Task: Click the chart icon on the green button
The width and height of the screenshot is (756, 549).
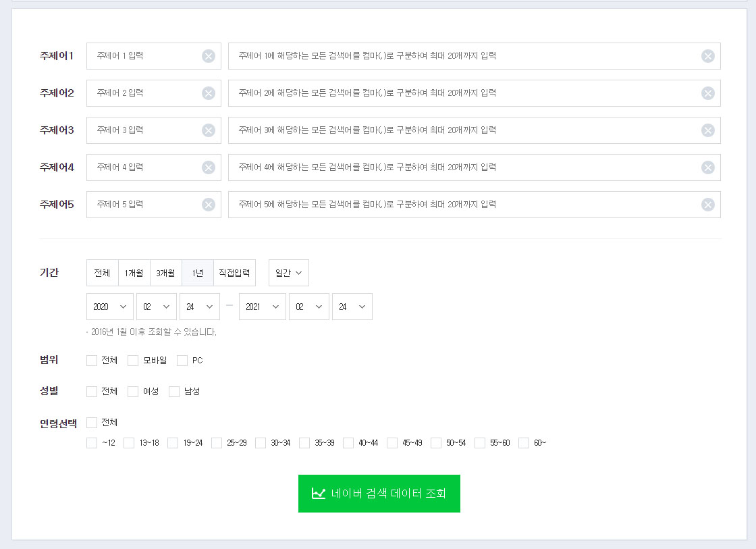Action: click(x=317, y=494)
